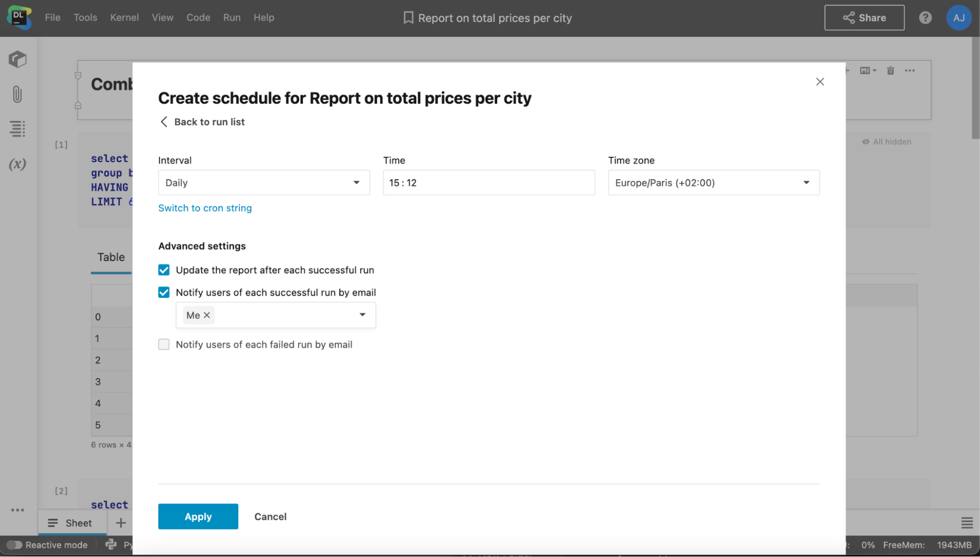Uncheck Notify users of each successful run
This screenshot has width=980, height=557.
pos(164,292)
